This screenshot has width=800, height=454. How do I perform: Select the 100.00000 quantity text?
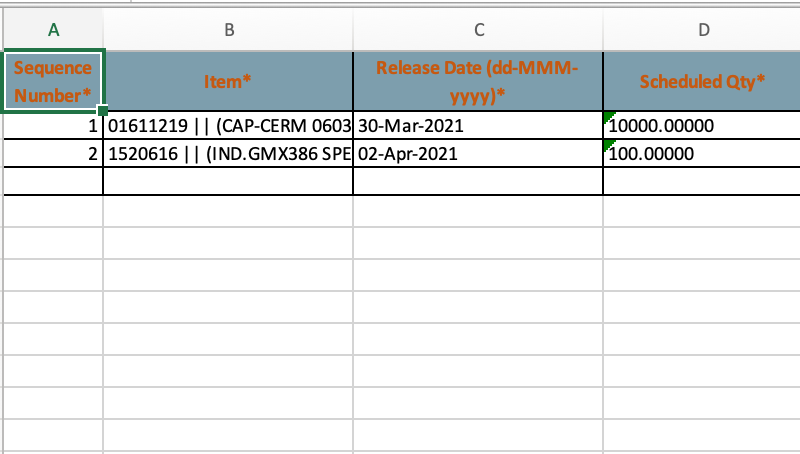[x=652, y=155]
